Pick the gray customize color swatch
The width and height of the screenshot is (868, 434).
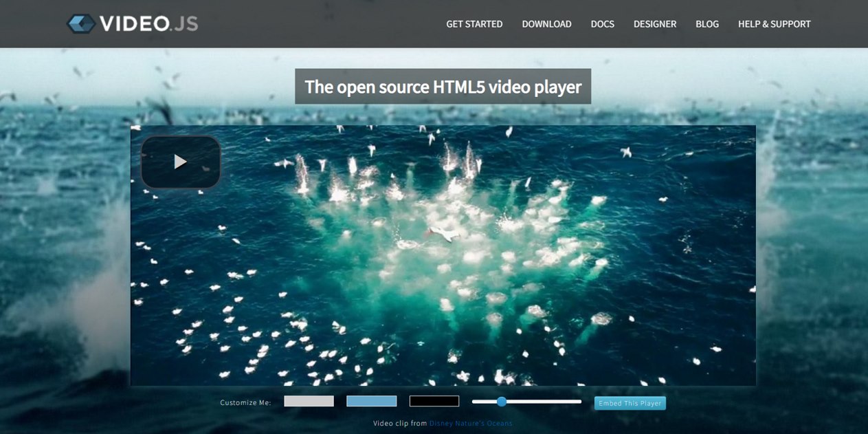tap(309, 401)
